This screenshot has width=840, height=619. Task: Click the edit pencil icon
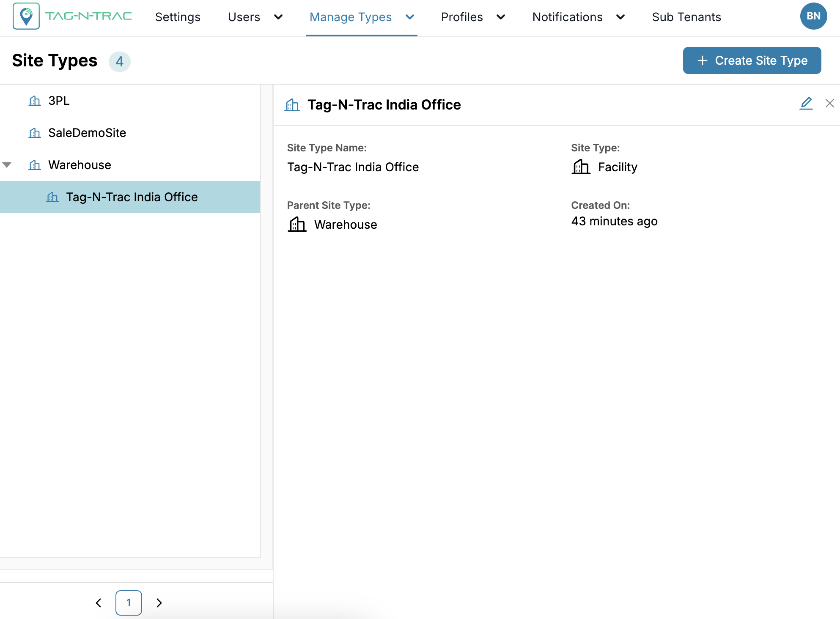(806, 103)
